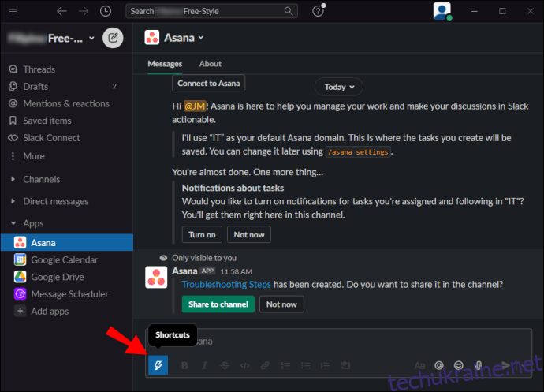Select the Asana app in sidebar
This screenshot has height=392, width=544.
coord(66,242)
